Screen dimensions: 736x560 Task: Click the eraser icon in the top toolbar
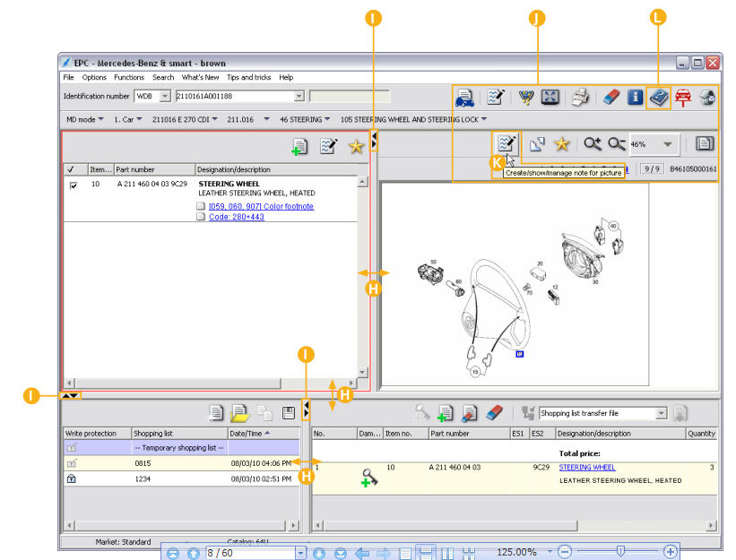[x=611, y=97]
